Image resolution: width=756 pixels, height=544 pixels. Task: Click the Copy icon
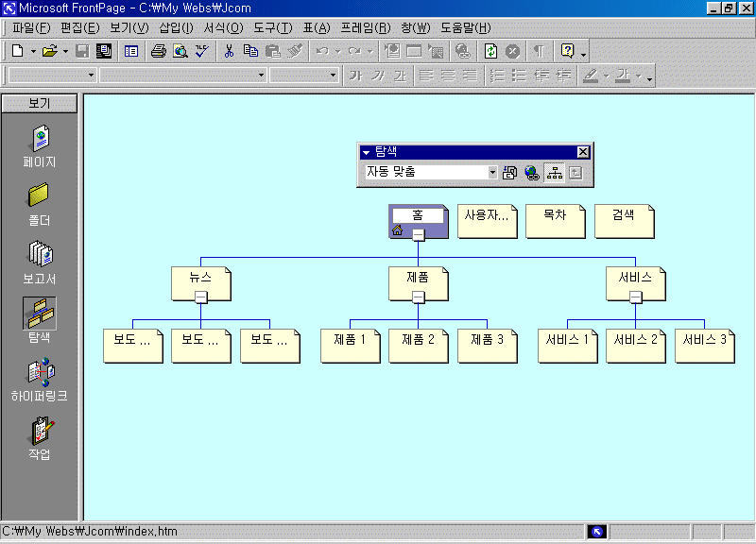pos(250,51)
